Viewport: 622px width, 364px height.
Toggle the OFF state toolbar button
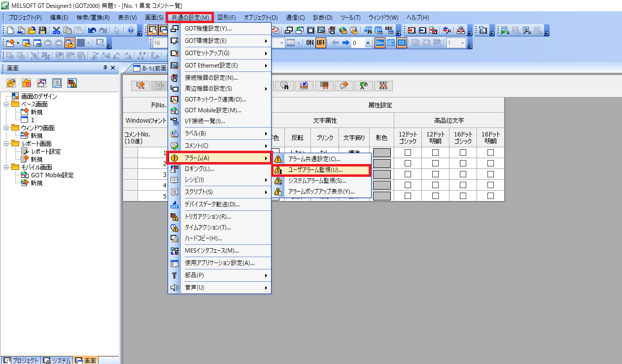click(321, 43)
